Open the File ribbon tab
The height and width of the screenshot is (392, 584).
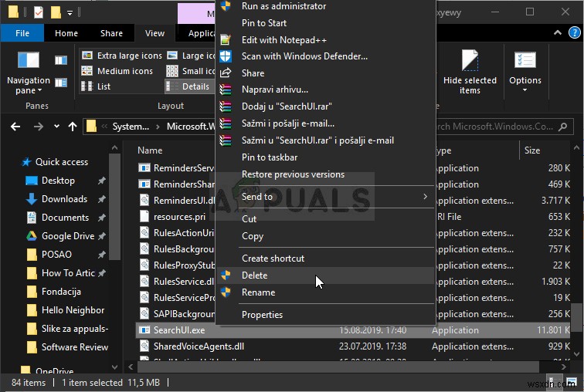[x=22, y=33]
